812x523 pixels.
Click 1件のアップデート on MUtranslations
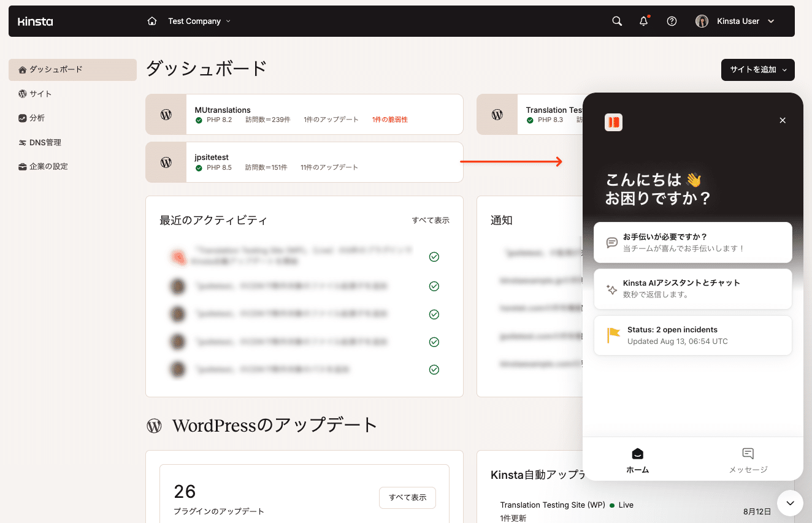tap(331, 120)
